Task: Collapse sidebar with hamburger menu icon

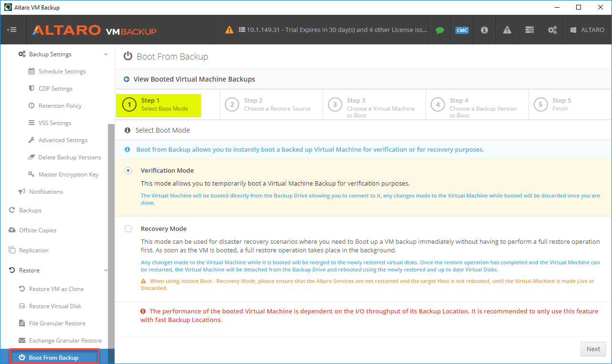Action: (x=12, y=30)
